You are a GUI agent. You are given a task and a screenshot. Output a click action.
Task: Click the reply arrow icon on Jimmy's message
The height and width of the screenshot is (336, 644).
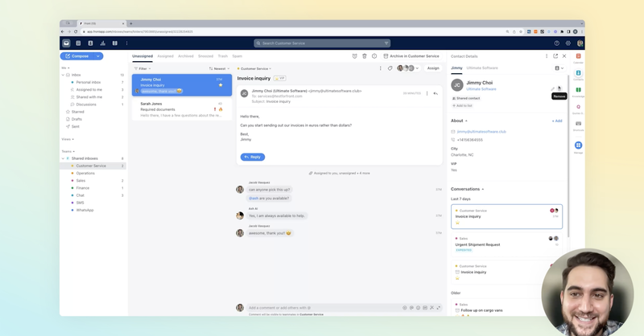click(x=436, y=93)
